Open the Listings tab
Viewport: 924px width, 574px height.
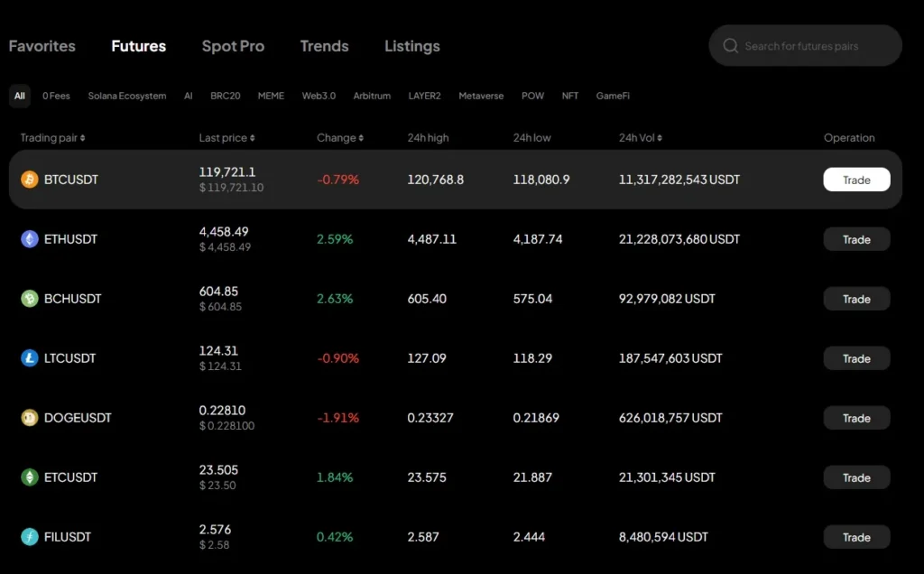click(411, 46)
